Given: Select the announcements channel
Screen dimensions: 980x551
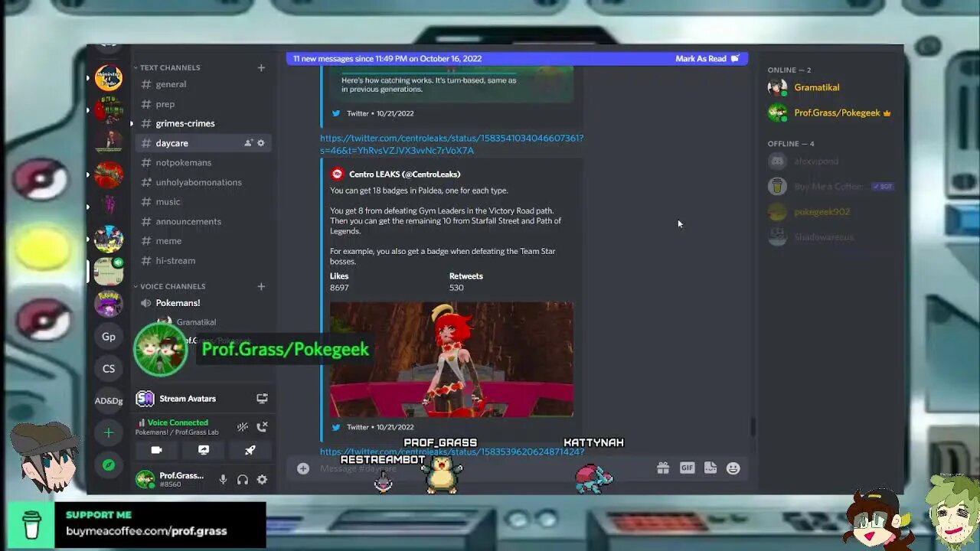Looking at the screenshot, I should (203, 221).
